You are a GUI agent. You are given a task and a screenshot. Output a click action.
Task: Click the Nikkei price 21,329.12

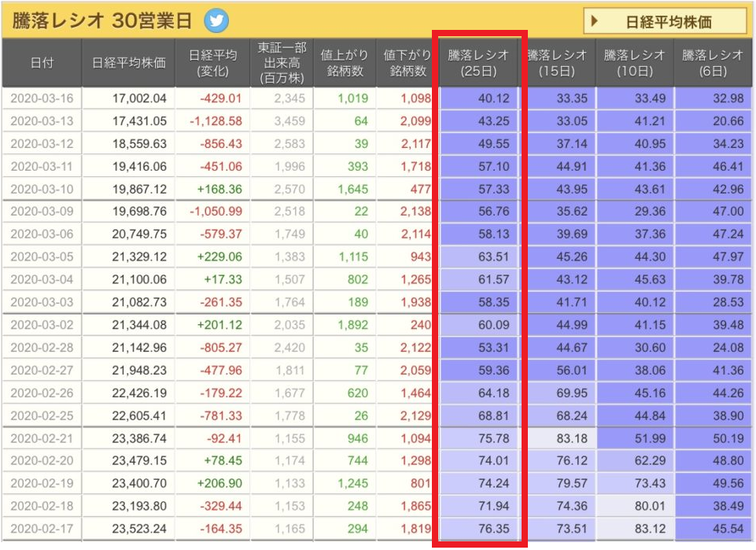(x=139, y=257)
